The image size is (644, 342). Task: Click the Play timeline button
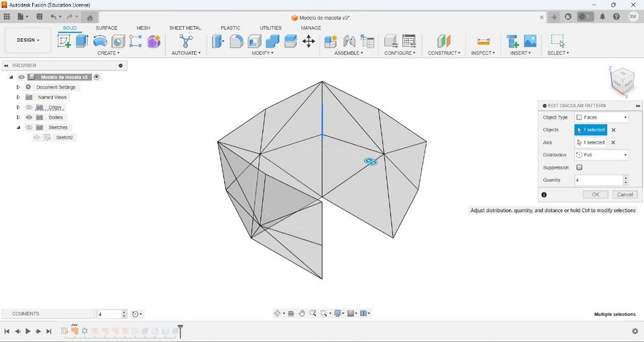click(28, 331)
